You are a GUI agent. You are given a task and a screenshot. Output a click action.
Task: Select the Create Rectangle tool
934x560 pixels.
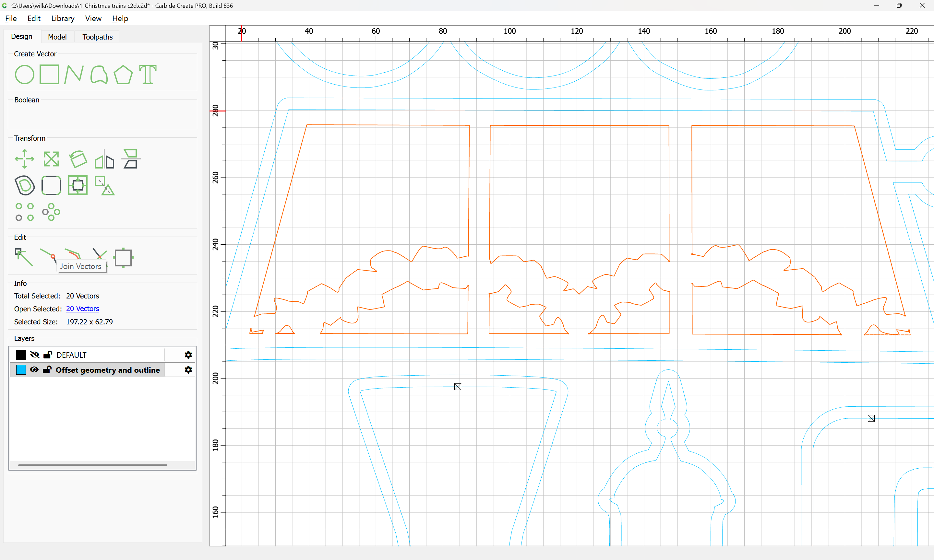pyautogui.click(x=49, y=74)
